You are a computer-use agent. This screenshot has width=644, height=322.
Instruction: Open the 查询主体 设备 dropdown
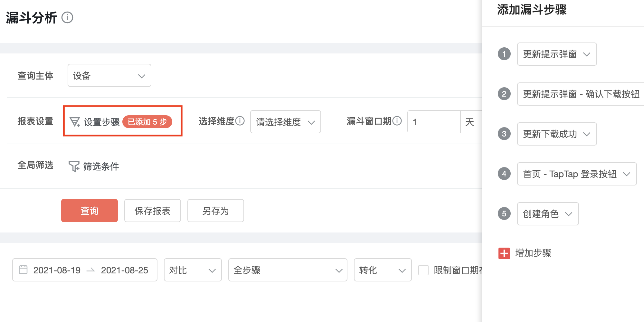pos(109,75)
